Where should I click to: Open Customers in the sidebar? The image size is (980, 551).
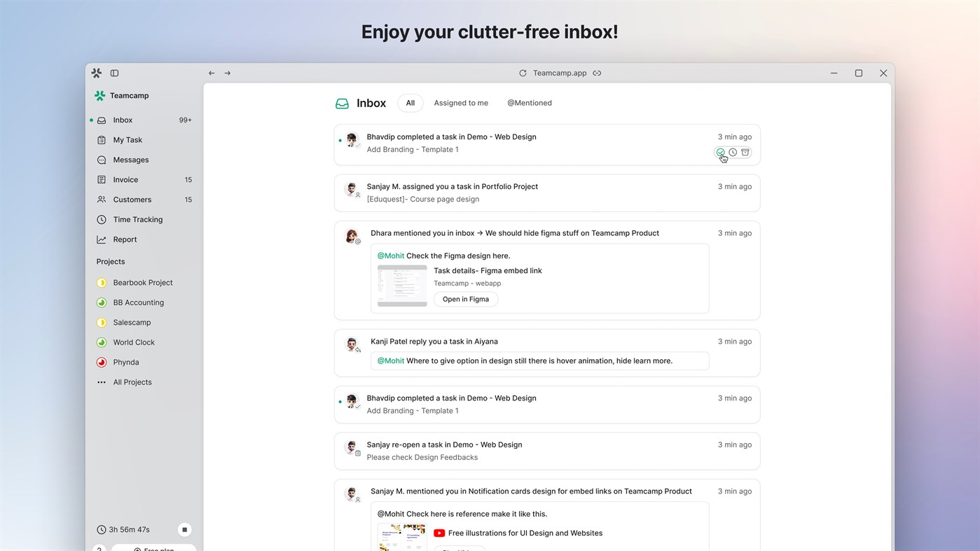click(x=144, y=200)
